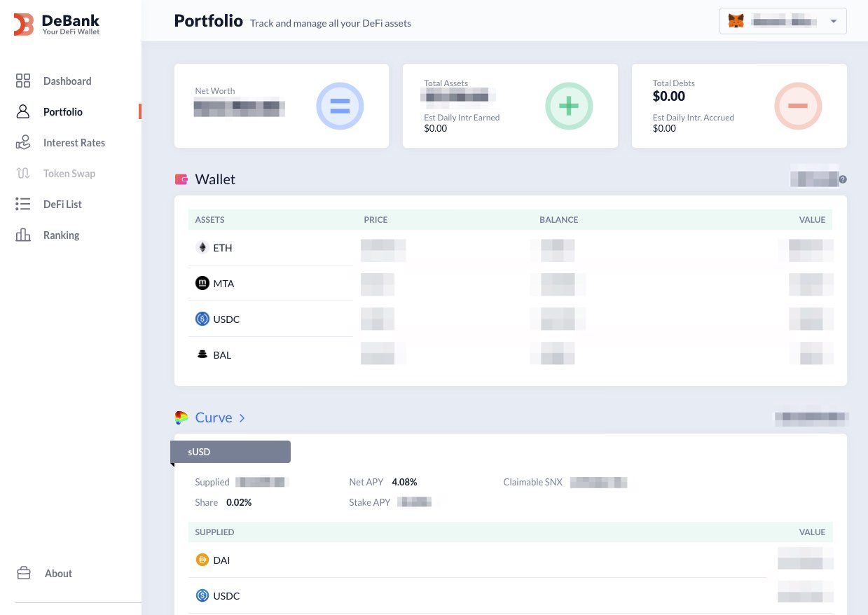Select the Portfolio person icon
Screen dimensions: 868x615
click(23, 111)
